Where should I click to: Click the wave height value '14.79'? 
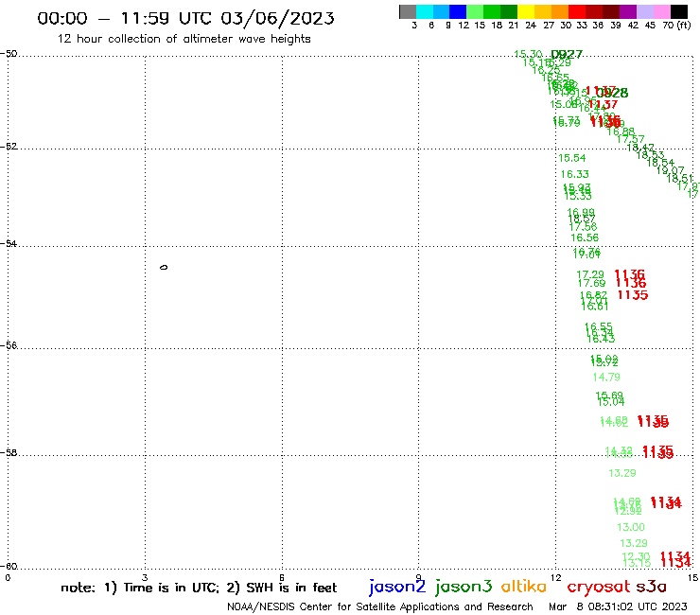point(606,378)
